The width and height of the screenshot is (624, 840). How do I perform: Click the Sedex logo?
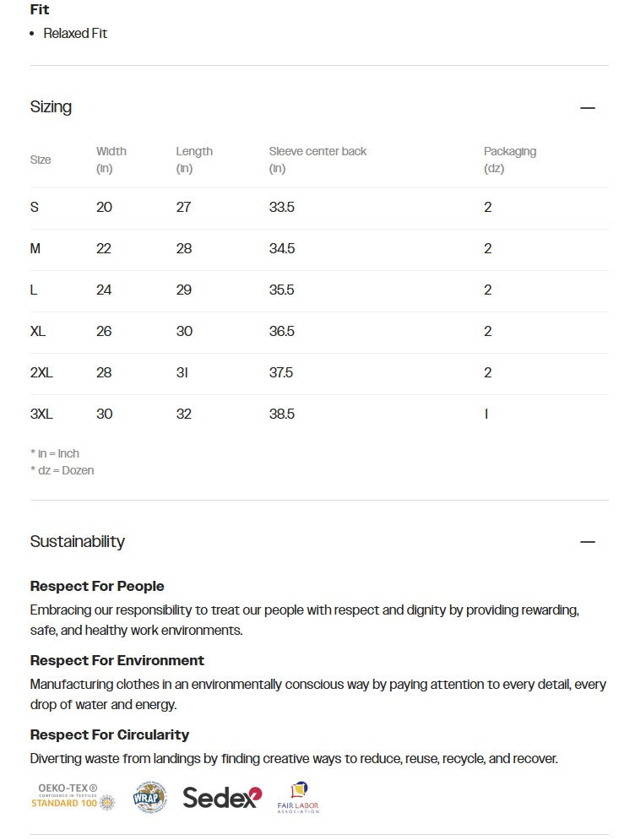222,797
